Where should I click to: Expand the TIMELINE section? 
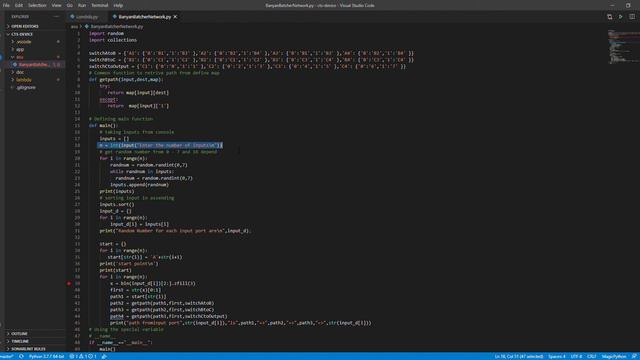tap(20, 341)
